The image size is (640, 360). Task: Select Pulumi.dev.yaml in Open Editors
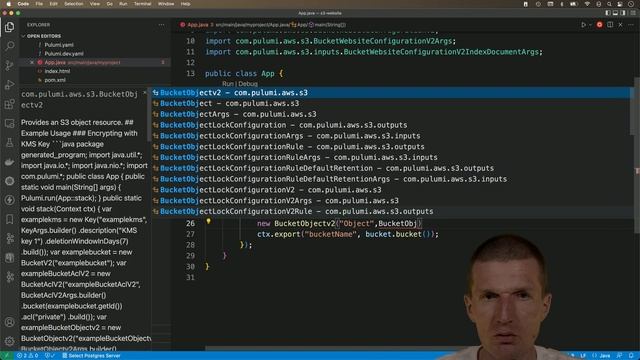pyautogui.click(x=64, y=53)
